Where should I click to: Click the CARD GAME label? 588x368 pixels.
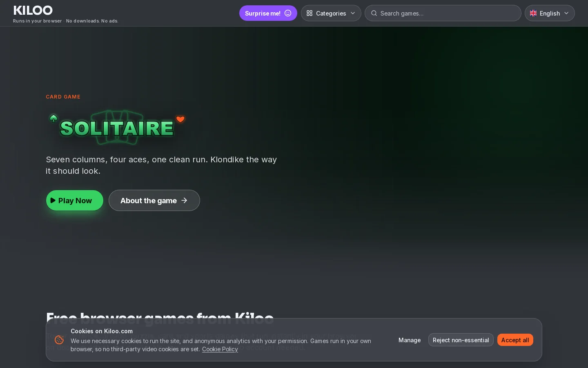click(63, 97)
